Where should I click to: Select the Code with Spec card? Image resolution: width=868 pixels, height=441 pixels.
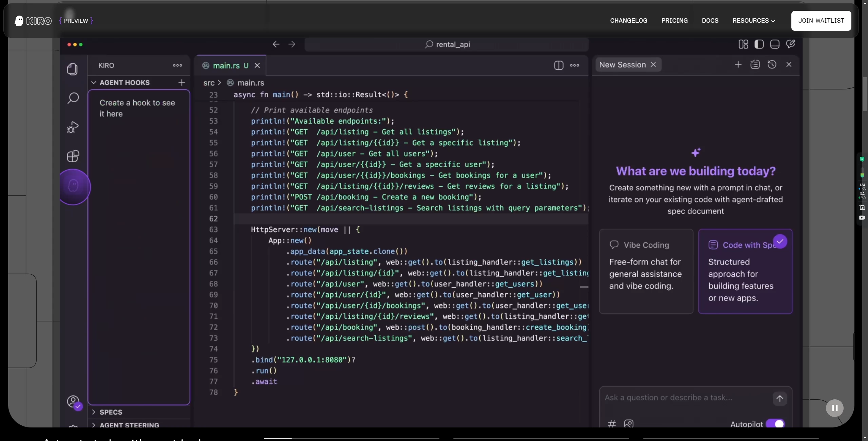pos(745,271)
